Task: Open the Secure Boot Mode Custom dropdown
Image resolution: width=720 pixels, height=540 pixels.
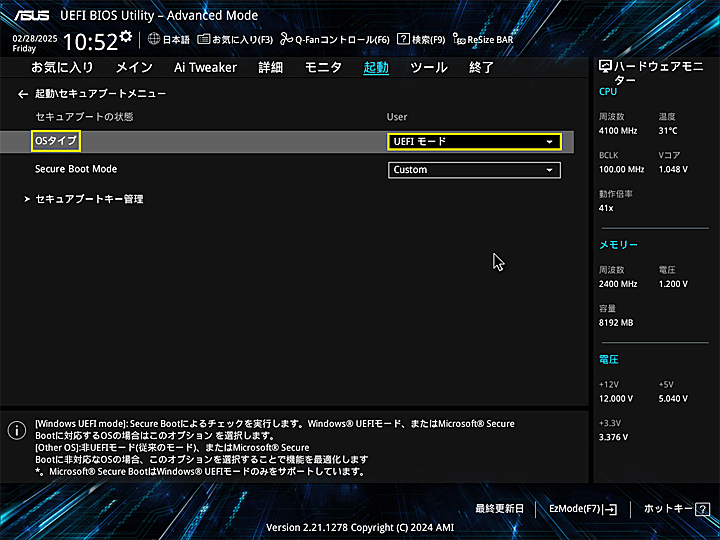Action: 474,170
